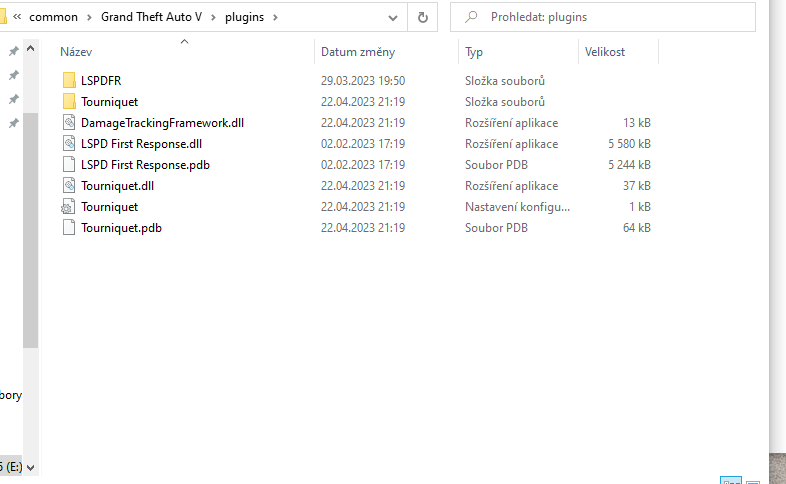This screenshot has height=484, width=786.
Task: Expand chevron after Grand Theft Auto V
Action: [215, 17]
